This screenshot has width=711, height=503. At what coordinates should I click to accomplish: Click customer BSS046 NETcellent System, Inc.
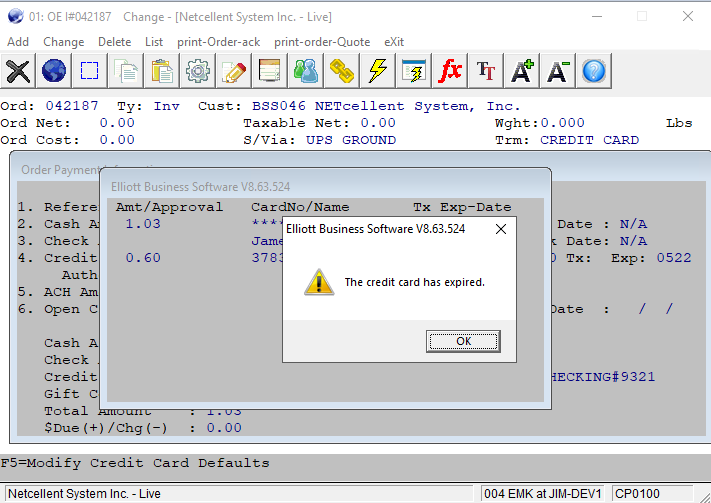386,106
